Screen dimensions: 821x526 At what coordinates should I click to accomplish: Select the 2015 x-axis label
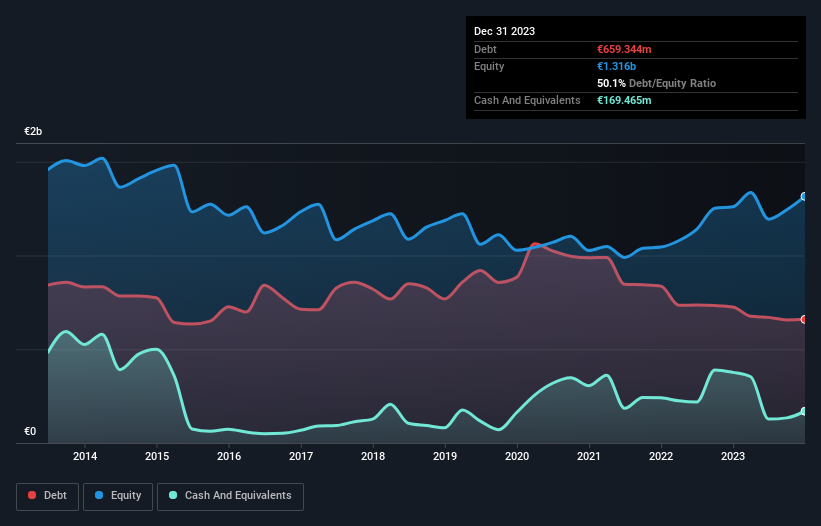(157, 456)
